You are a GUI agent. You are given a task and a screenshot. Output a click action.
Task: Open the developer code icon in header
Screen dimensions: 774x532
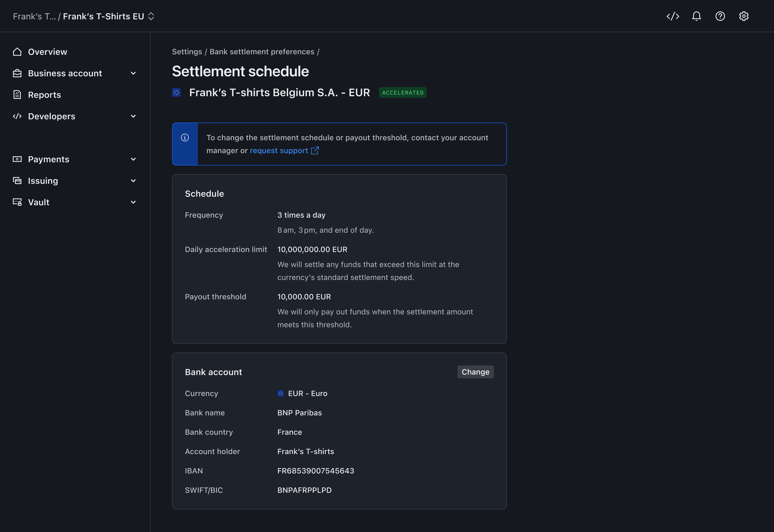point(673,16)
